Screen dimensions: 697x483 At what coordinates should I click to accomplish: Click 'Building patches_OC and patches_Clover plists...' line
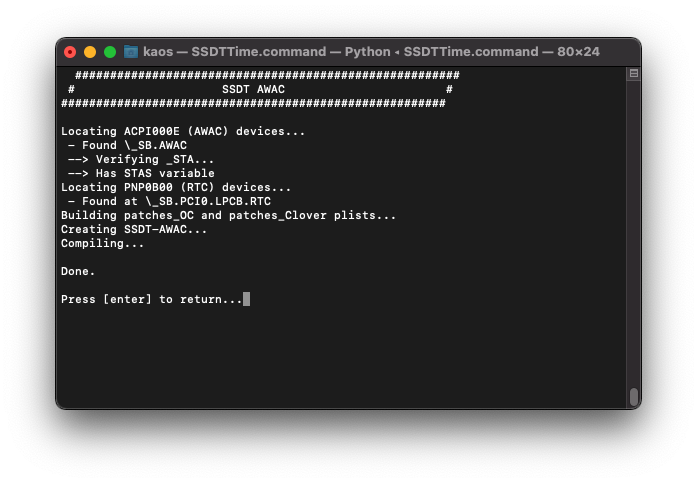[228, 215]
